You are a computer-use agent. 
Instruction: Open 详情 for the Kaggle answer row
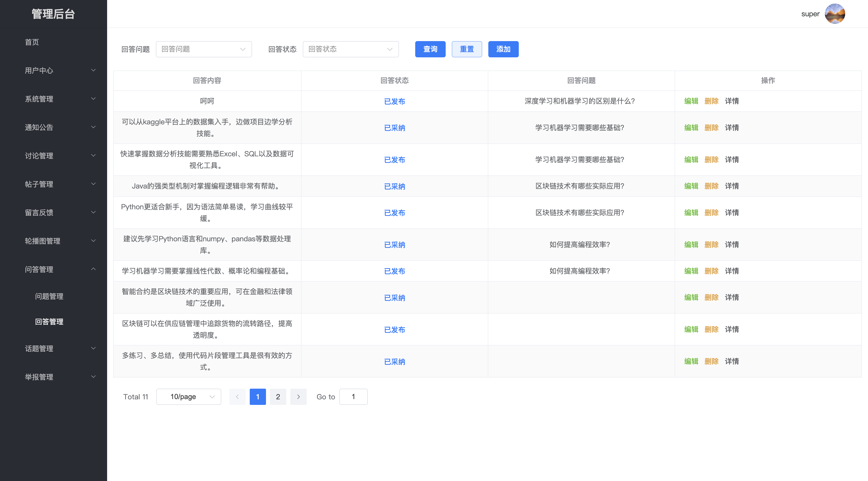pos(731,128)
